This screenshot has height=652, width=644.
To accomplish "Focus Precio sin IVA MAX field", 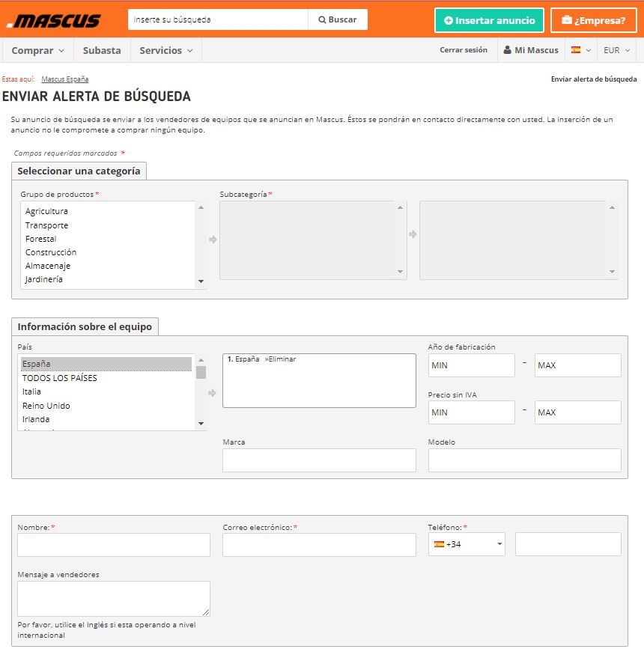I will 578,412.
